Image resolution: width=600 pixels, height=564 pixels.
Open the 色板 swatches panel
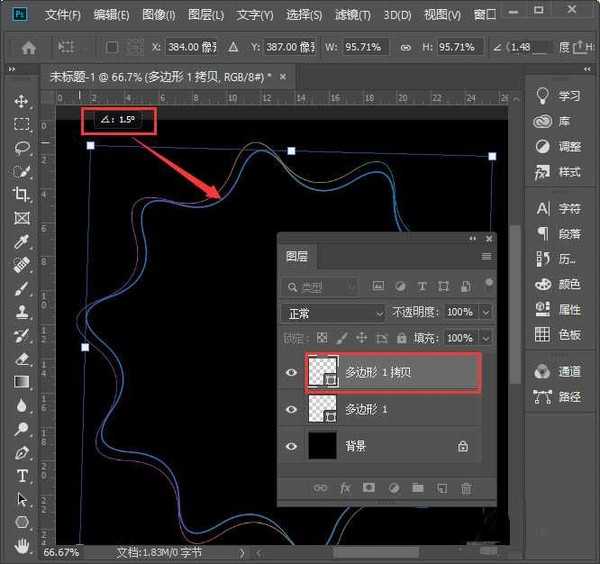(x=558, y=334)
